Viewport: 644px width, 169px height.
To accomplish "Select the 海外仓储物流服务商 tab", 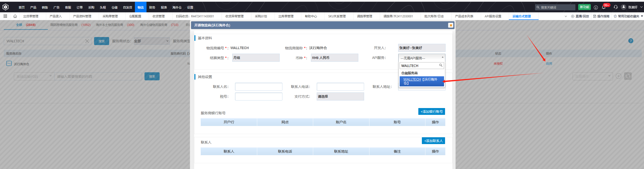I will click(x=159, y=25).
